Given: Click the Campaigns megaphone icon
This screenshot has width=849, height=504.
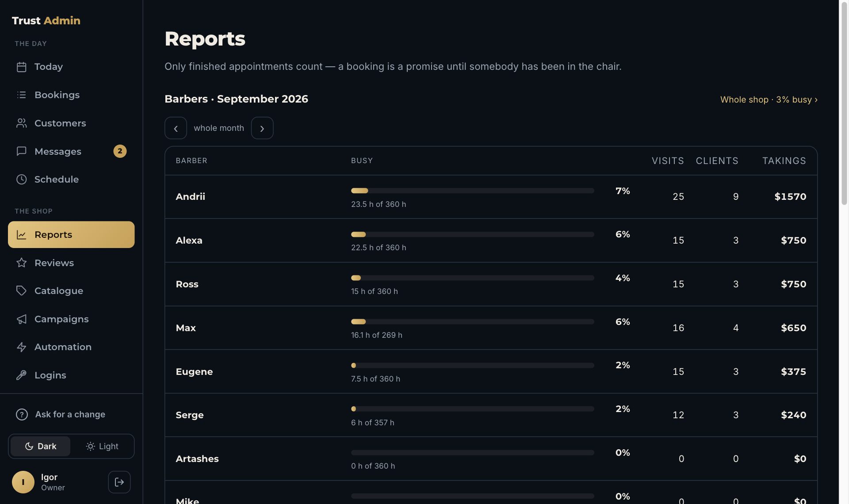Looking at the screenshot, I should point(21,319).
